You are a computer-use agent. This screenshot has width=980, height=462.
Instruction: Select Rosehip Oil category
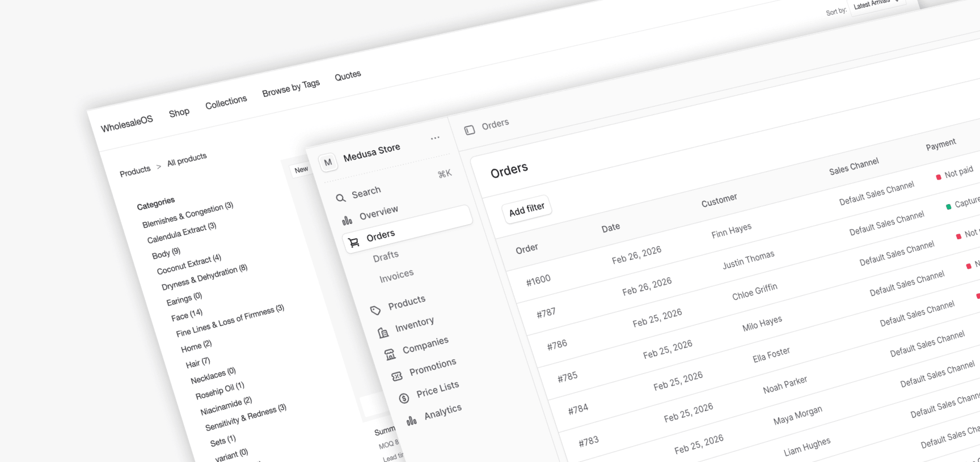click(219, 391)
